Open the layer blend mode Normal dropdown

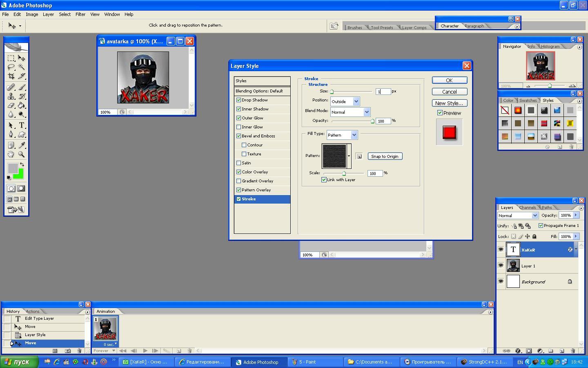[x=518, y=215]
